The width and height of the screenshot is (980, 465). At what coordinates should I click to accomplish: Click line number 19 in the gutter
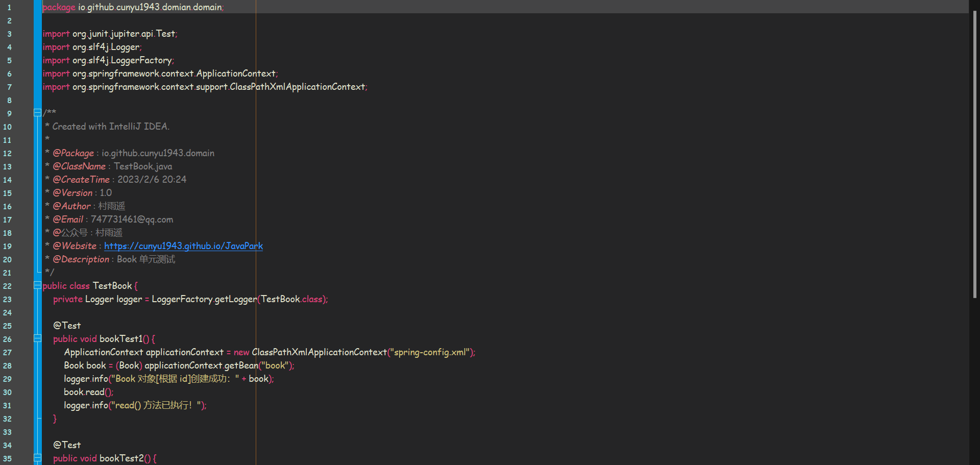point(7,247)
